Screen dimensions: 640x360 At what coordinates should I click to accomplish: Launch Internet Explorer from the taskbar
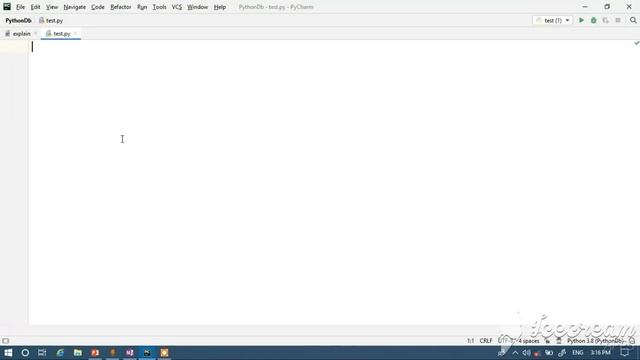click(60, 353)
